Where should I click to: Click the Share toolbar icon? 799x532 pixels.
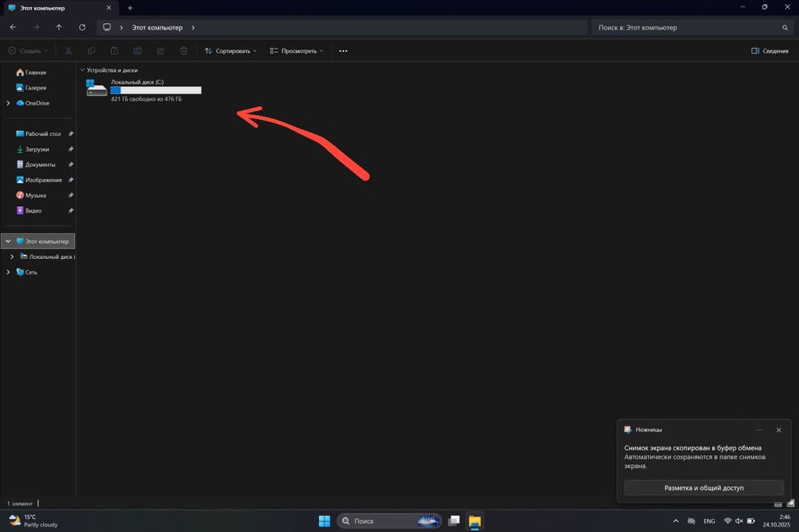tap(161, 51)
